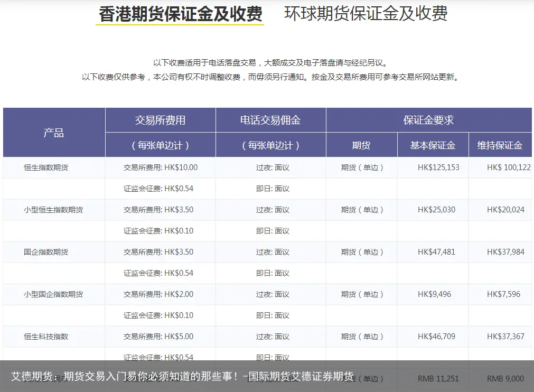Screen dimensions: 534x392
Task: Click the 期货（单边）cell for 国企指数期货
Action: [361, 251]
